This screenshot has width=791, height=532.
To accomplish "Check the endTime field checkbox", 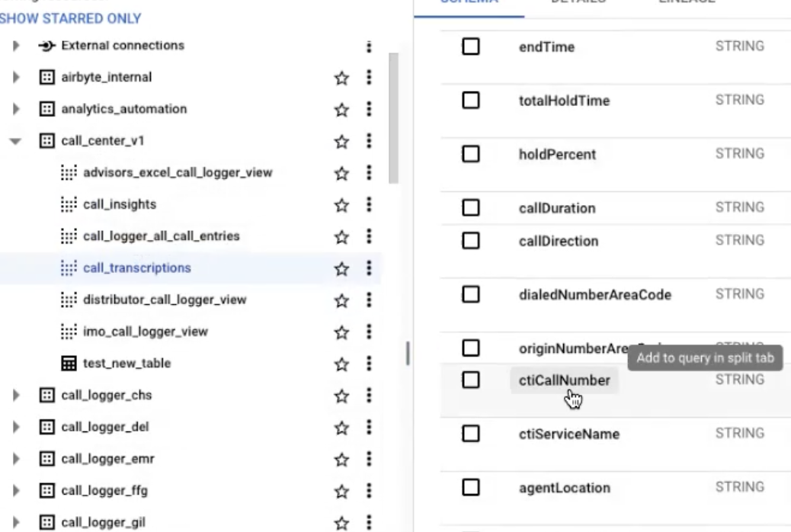I will pyautogui.click(x=471, y=46).
